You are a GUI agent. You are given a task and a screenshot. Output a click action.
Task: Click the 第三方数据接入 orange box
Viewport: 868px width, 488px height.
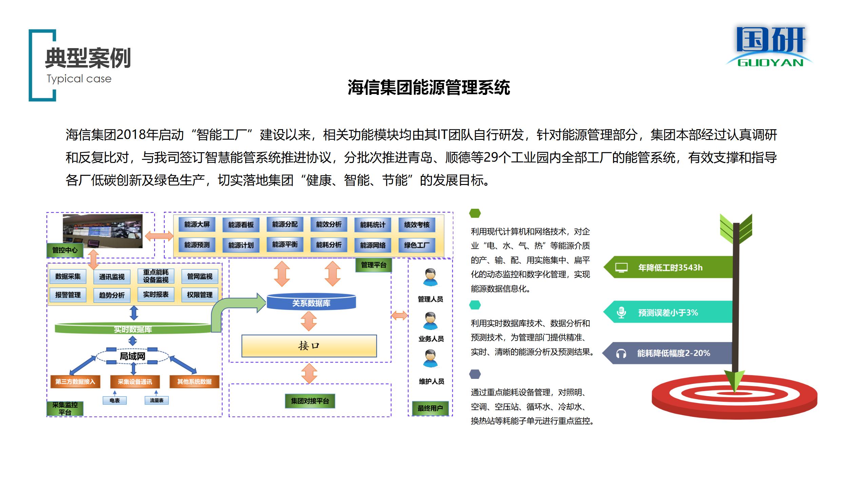[x=75, y=382]
